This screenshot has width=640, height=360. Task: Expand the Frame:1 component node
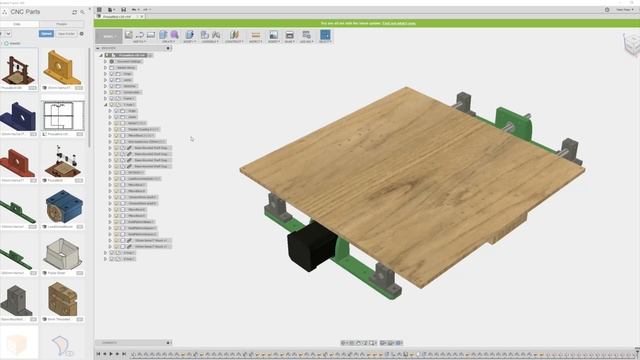click(x=105, y=98)
